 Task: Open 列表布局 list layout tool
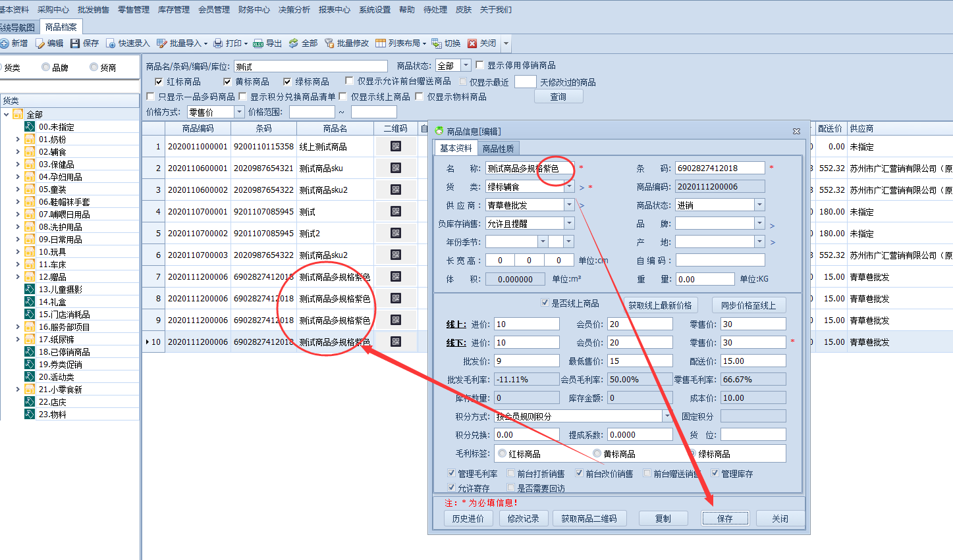(x=400, y=43)
